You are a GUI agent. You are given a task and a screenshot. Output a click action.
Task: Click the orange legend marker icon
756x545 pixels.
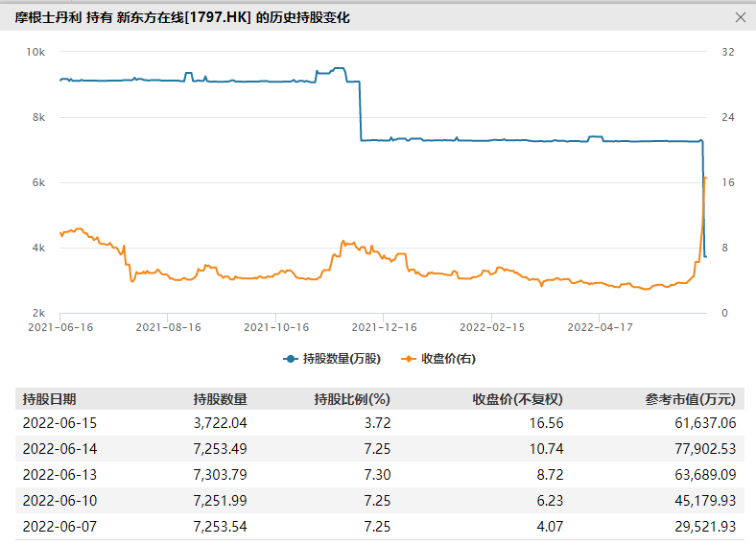point(410,359)
